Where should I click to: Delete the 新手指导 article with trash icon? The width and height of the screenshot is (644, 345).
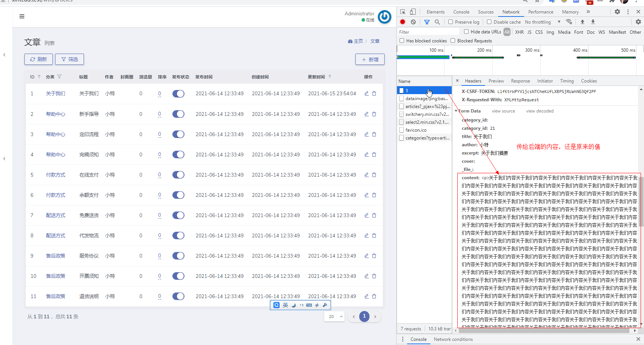tap(374, 114)
